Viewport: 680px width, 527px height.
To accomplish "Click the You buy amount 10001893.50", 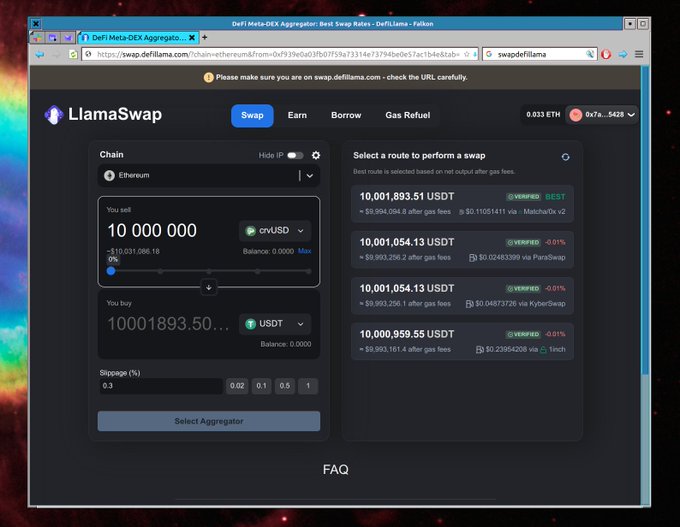I will (x=168, y=324).
